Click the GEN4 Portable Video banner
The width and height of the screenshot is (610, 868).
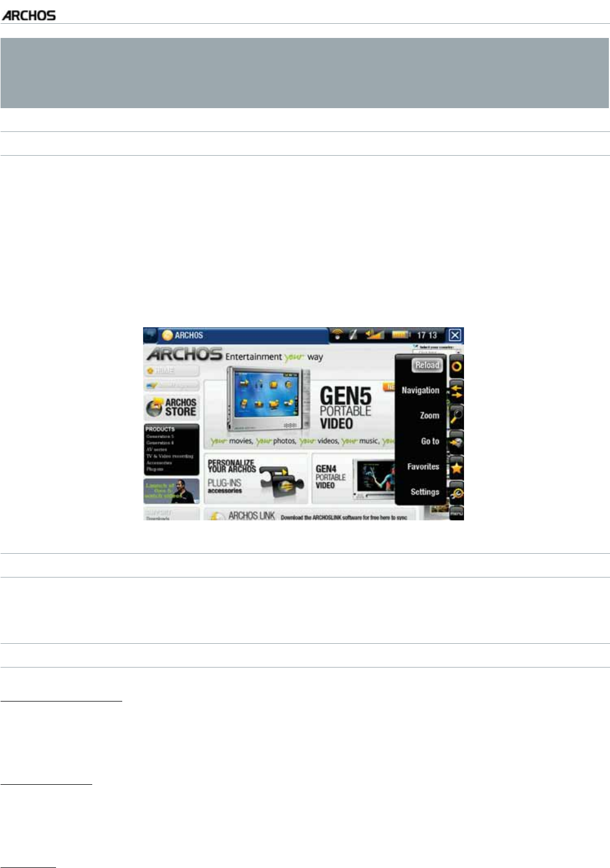pyautogui.click(x=353, y=478)
